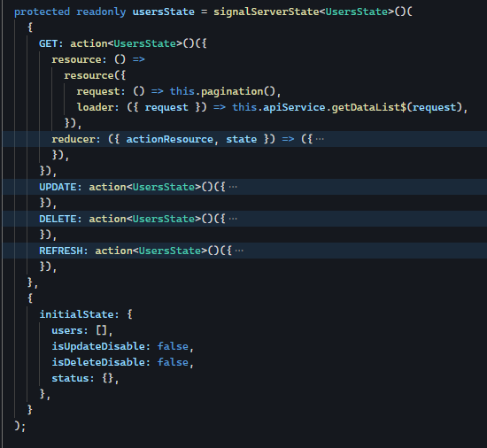Click 'isDeleteDisable' property
The height and width of the screenshot is (448, 487).
pyautogui.click(x=98, y=362)
